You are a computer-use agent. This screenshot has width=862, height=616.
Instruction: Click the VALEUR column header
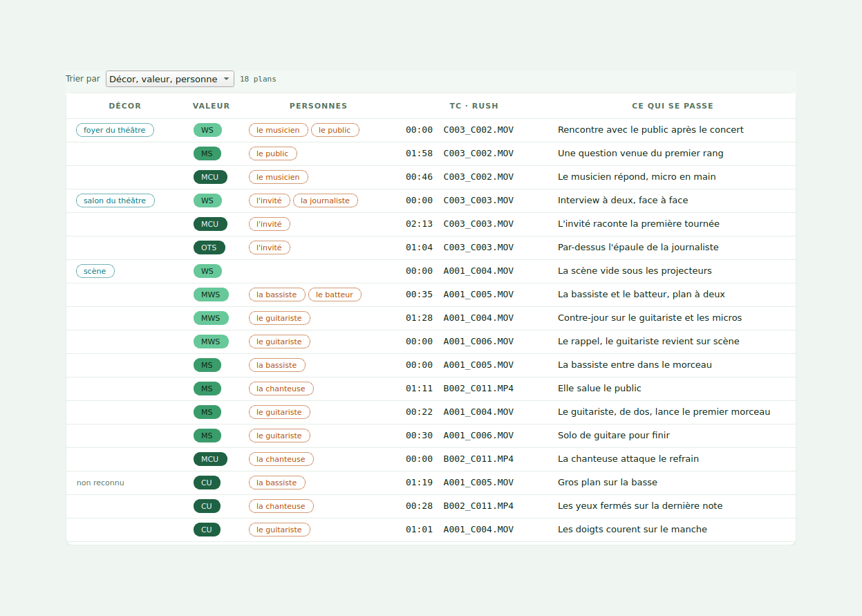[x=212, y=106]
